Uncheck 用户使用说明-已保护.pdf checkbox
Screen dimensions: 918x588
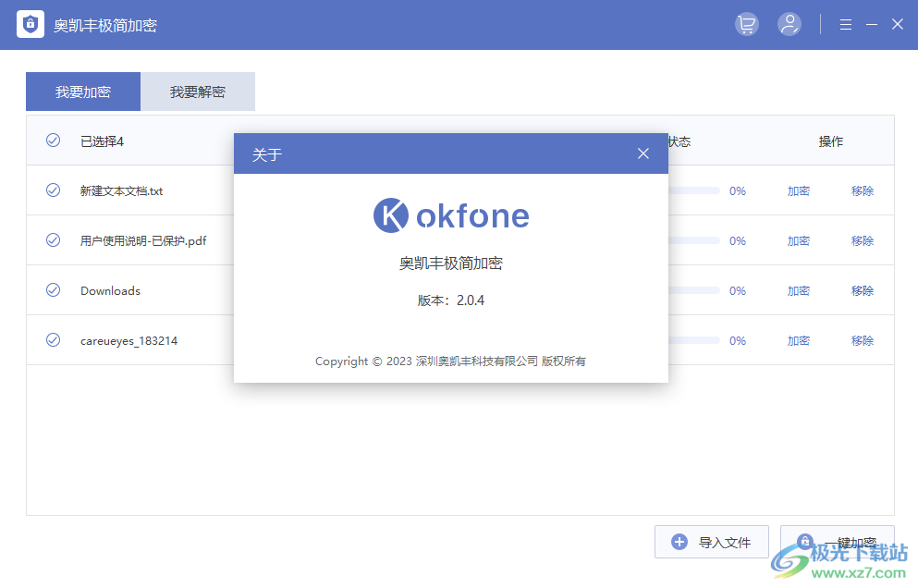(x=54, y=240)
